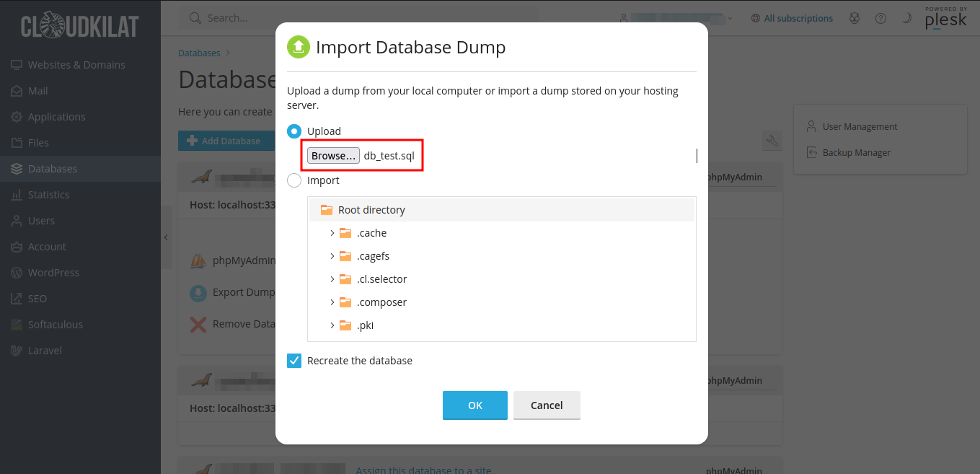Image resolution: width=980 pixels, height=474 pixels.
Task: Click Browse to choose a file
Action: click(x=333, y=156)
